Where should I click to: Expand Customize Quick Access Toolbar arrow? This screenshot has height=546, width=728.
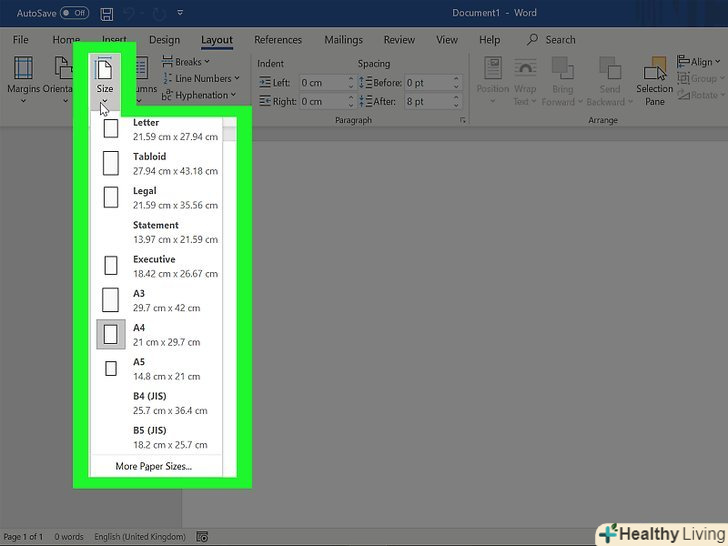[x=180, y=13]
